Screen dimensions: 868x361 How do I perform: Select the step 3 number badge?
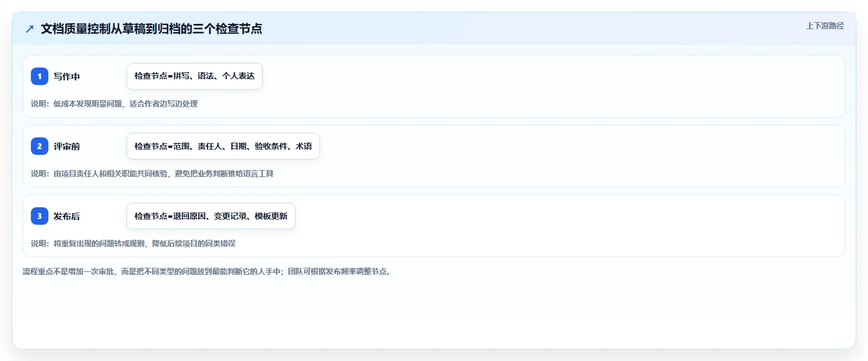tap(40, 216)
